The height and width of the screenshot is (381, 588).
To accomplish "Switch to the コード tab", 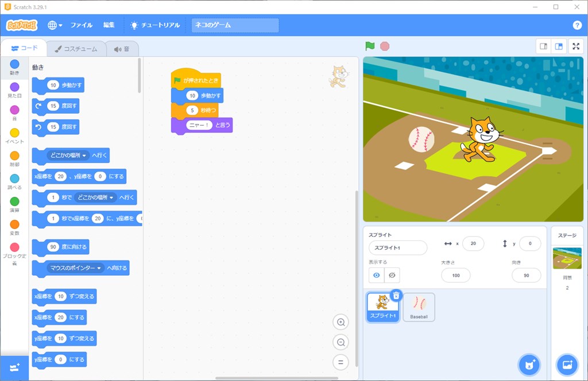I will tap(24, 48).
